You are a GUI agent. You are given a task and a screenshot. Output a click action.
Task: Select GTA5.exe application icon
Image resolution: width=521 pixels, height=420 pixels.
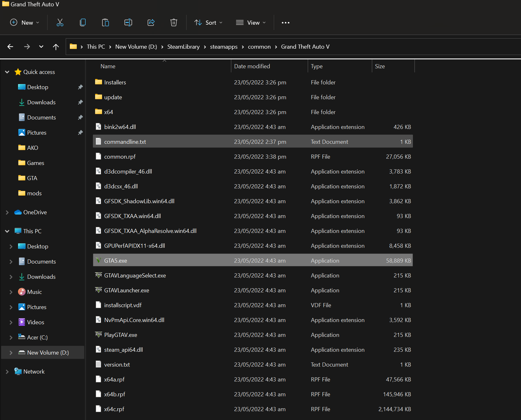click(x=99, y=260)
